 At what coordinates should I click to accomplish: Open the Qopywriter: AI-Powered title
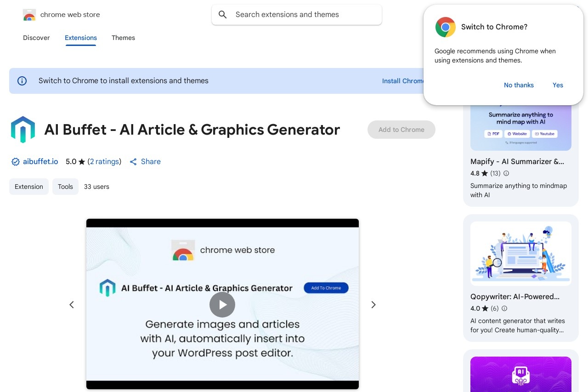point(515,297)
